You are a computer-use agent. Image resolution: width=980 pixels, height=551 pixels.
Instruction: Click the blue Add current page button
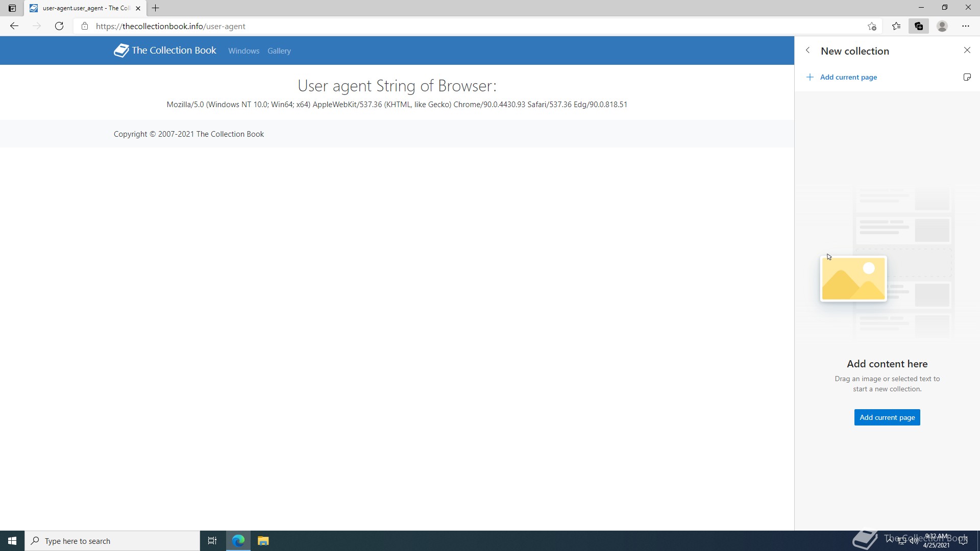coord(887,417)
